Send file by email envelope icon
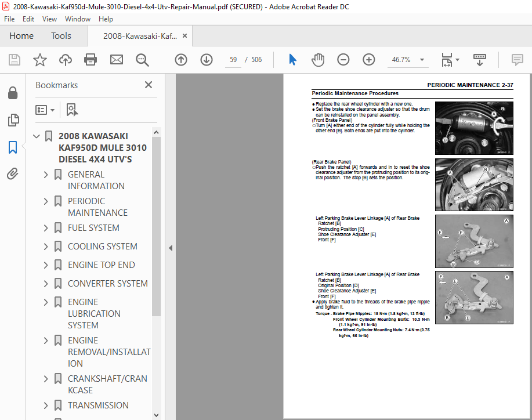Image resolution: width=532 pixels, height=420 pixels. pos(117,60)
